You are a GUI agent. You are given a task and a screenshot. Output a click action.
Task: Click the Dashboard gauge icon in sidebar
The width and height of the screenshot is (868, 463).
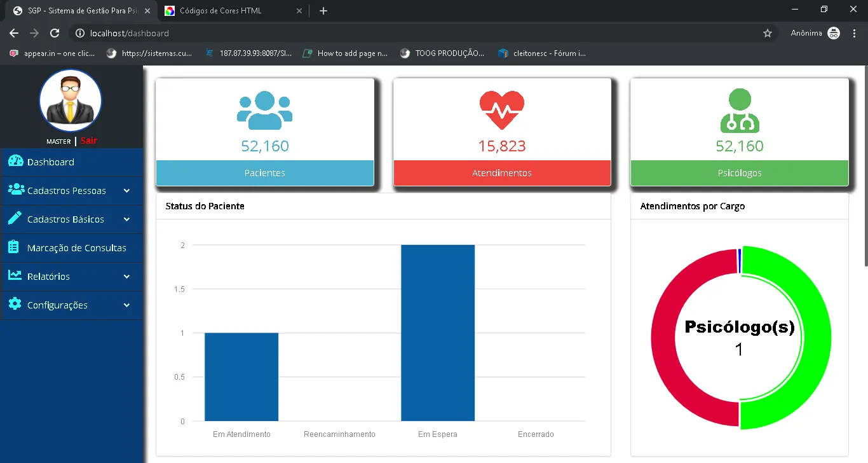[15, 162]
